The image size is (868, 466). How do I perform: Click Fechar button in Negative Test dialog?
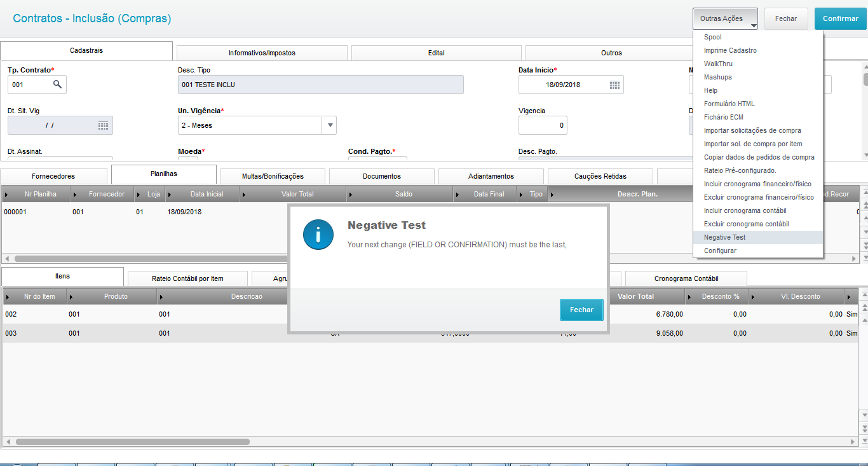click(581, 310)
